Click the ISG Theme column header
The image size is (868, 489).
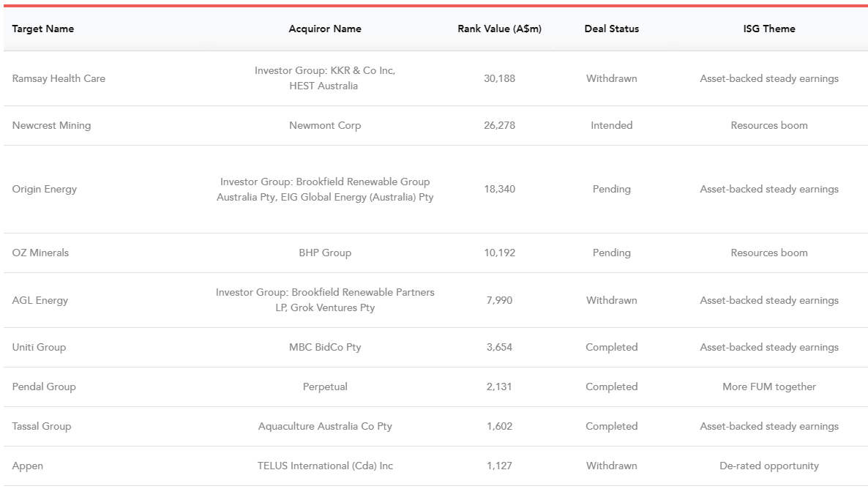pyautogui.click(x=768, y=29)
